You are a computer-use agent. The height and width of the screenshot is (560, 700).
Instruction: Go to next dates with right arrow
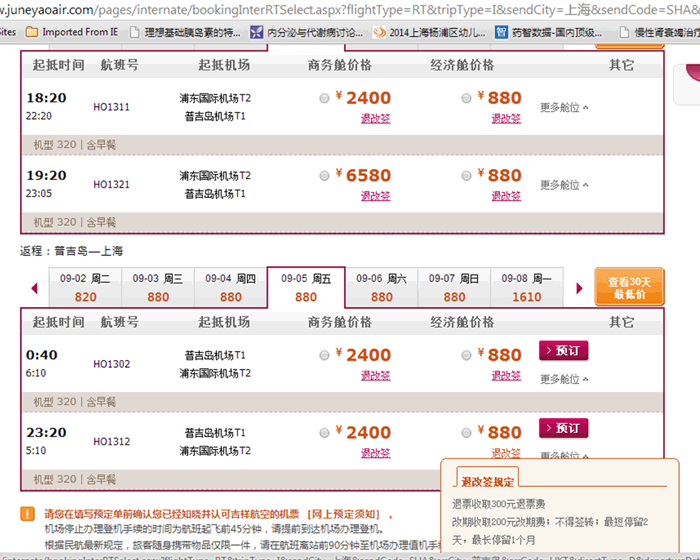coord(579,289)
